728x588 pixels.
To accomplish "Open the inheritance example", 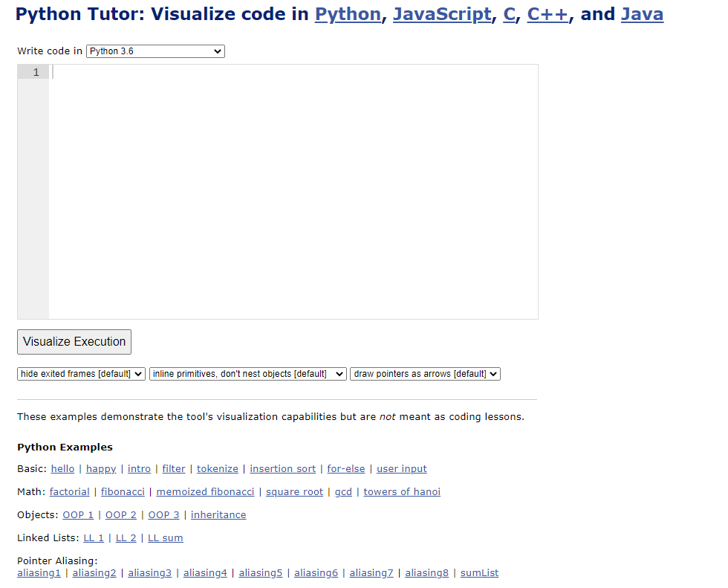I will tap(218, 515).
